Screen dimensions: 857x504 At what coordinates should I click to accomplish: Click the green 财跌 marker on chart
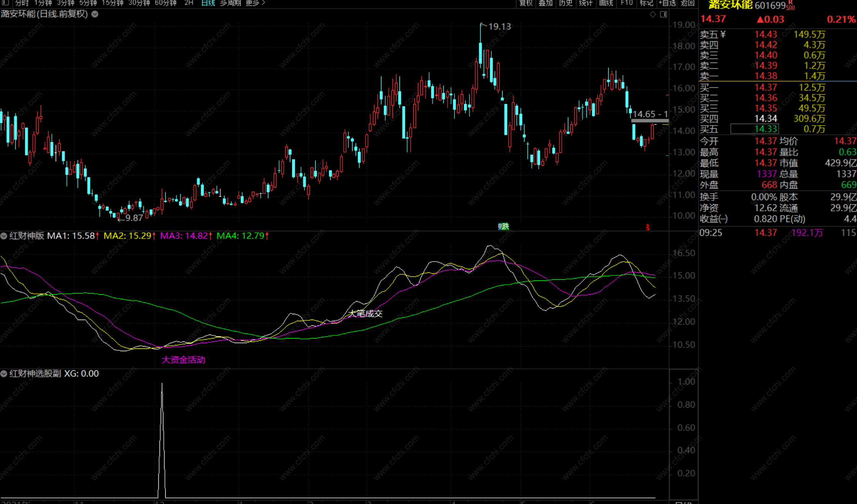503,227
